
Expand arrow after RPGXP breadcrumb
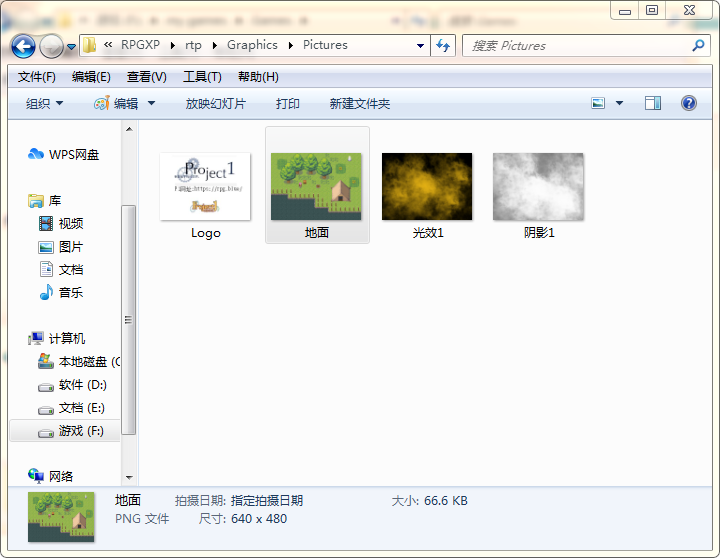[173, 45]
